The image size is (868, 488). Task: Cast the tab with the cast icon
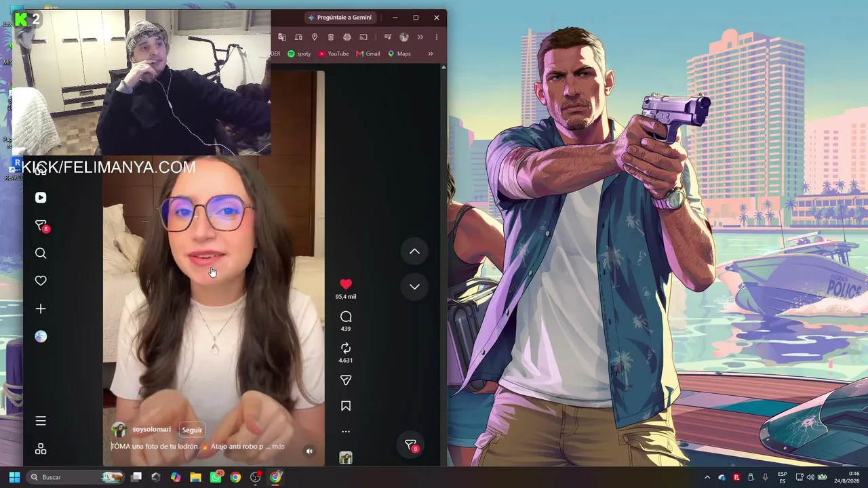click(363, 37)
